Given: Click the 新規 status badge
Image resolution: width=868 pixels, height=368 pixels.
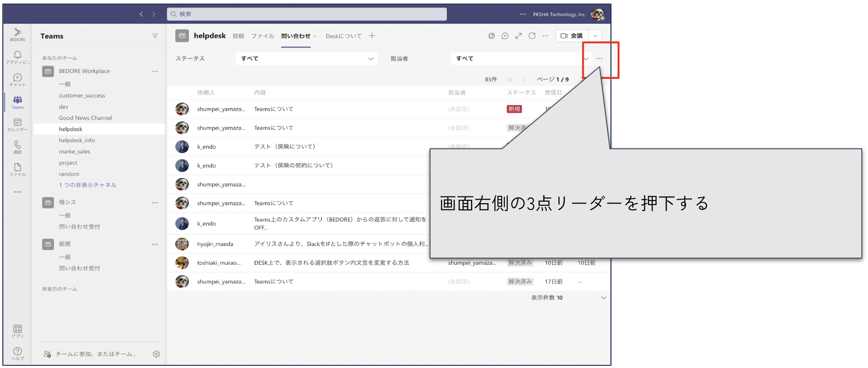Looking at the screenshot, I should [x=514, y=109].
